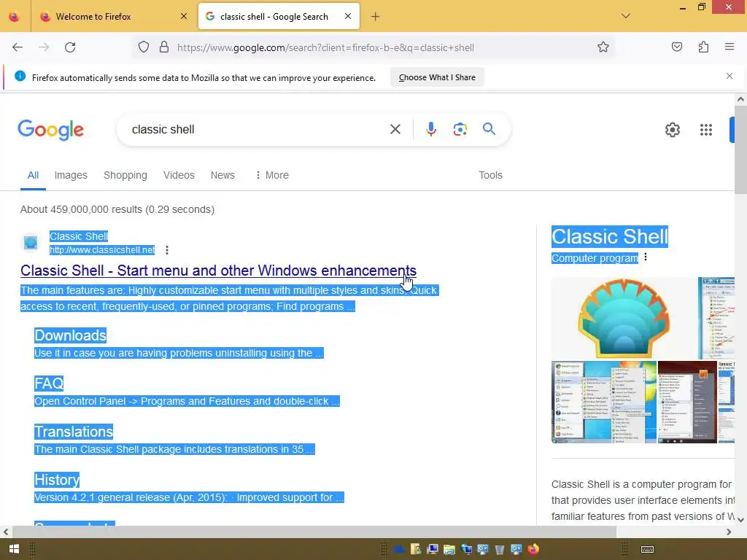Open the Downloads sitelink
Image resolution: width=747 pixels, height=560 pixels.
pyautogui.click(x=70, y=335)
